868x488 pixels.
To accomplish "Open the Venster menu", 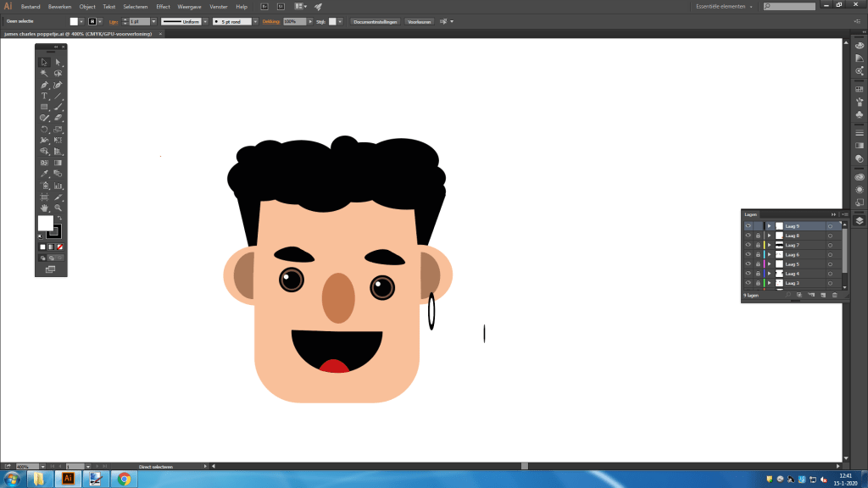I will [218, 6].
